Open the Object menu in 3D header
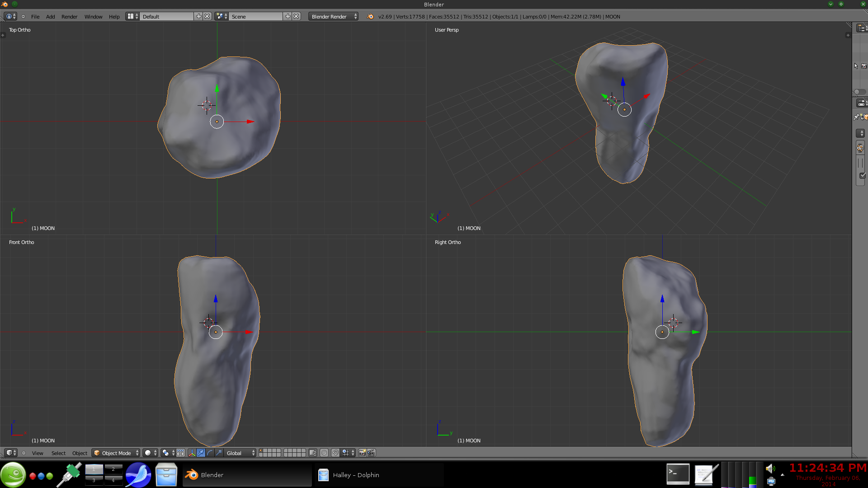The height and width of the screenshot is (488, 868). coord(80,453)
